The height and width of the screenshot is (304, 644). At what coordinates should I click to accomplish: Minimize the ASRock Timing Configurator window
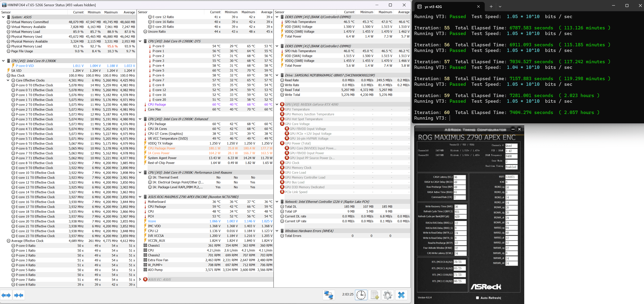point(513,129)
